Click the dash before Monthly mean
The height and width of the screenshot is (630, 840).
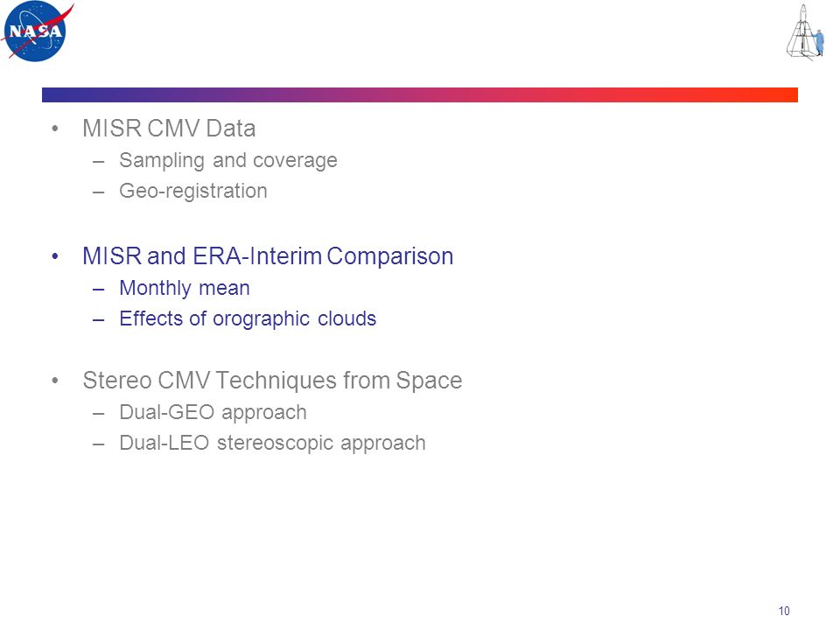tap(98, 290)
